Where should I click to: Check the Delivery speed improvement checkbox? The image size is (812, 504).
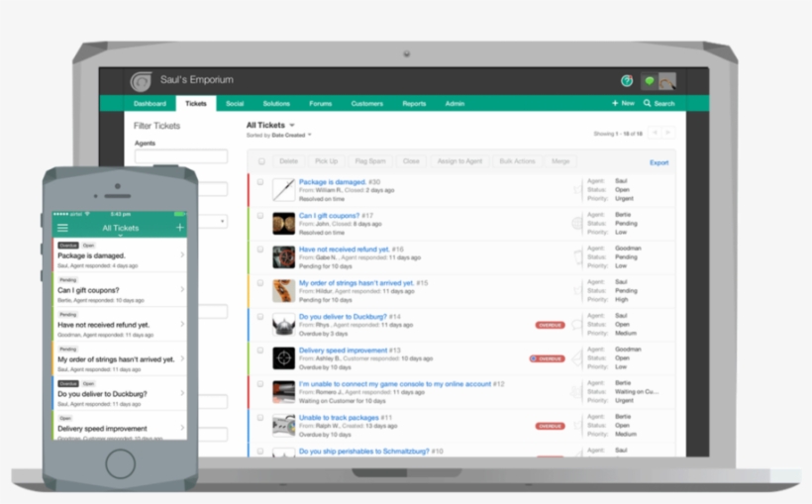click(x=260, y=351)
